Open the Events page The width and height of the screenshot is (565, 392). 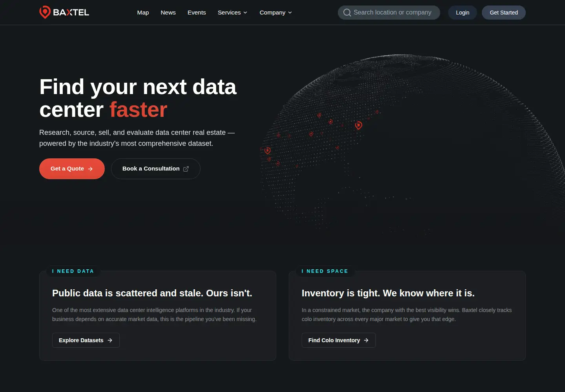tap(197, 13)
